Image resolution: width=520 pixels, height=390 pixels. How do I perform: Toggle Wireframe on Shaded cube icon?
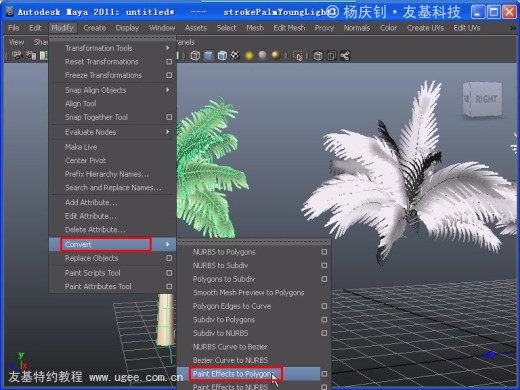[222, 55]
